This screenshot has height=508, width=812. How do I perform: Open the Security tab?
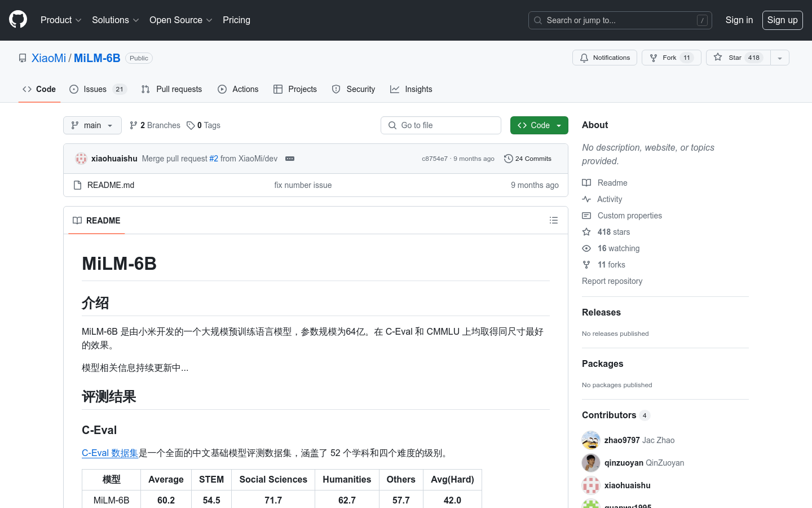(354, 89)
